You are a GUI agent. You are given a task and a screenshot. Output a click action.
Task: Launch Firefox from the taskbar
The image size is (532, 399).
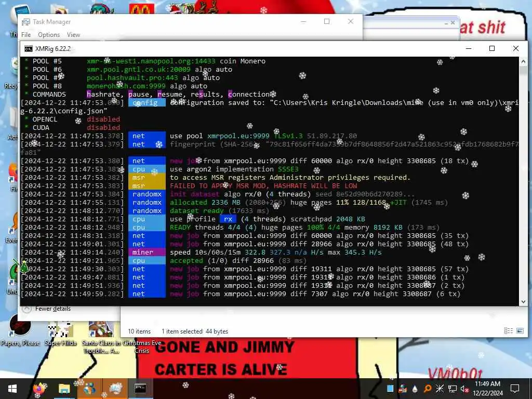pos(39,389)
